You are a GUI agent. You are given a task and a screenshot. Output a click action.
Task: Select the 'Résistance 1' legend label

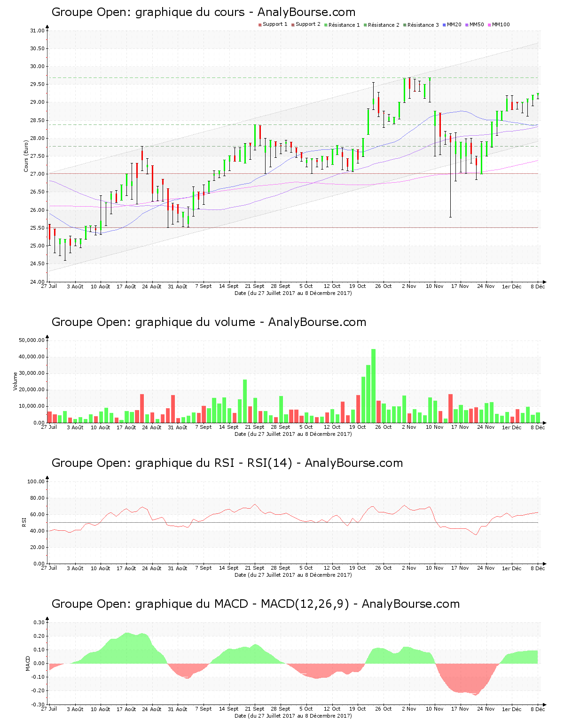click(344, 25)
